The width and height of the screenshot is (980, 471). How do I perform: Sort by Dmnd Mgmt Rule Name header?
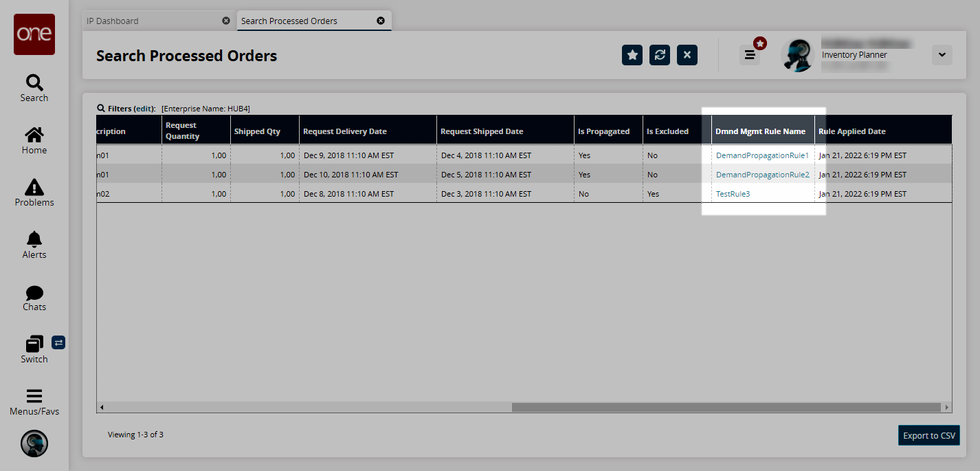(x=763, y=131)
